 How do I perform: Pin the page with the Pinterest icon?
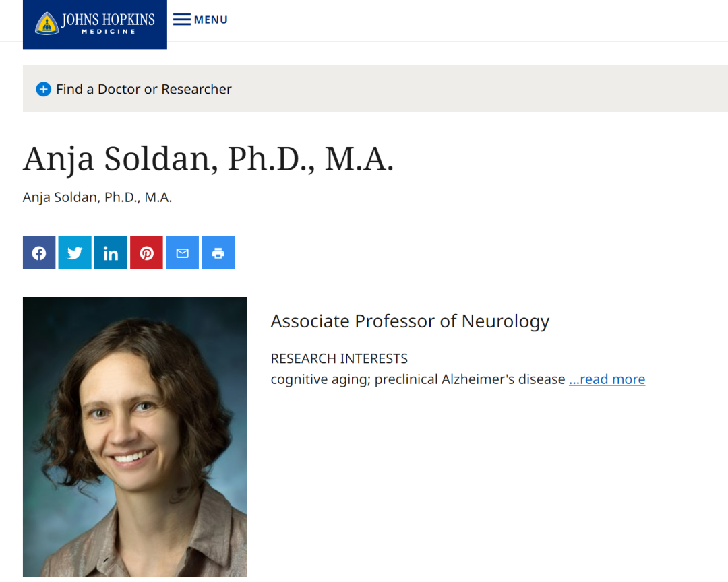point(147,253)
